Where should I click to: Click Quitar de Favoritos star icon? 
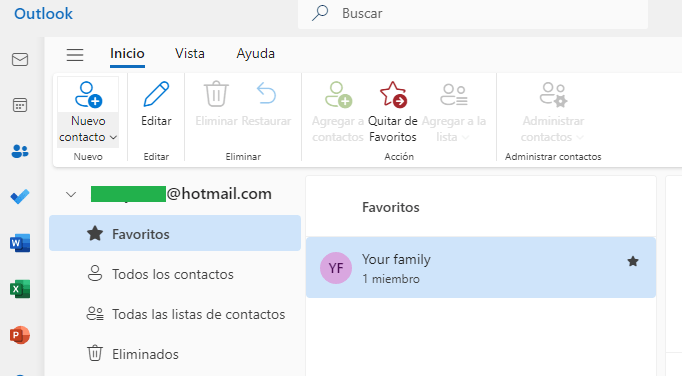(393, 94)
